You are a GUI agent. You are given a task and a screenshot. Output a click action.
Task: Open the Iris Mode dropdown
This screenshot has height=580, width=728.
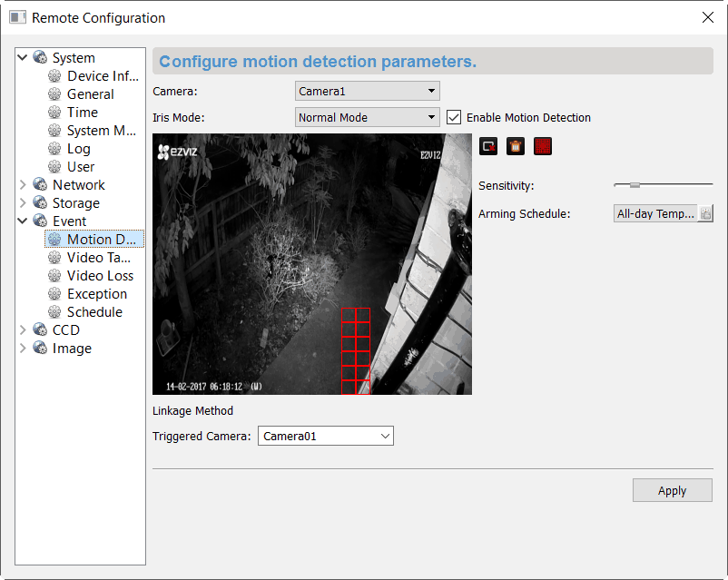pos(368,117)
